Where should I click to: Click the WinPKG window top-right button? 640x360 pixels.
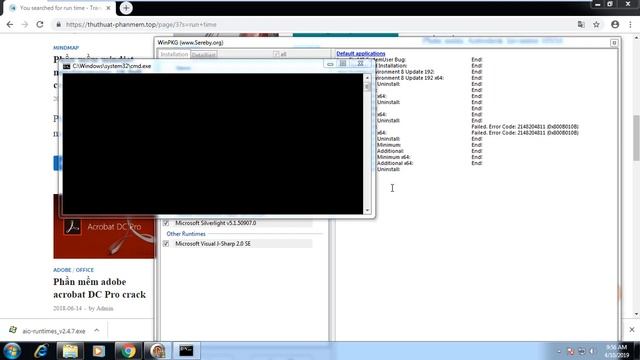[x=614, y=43]
